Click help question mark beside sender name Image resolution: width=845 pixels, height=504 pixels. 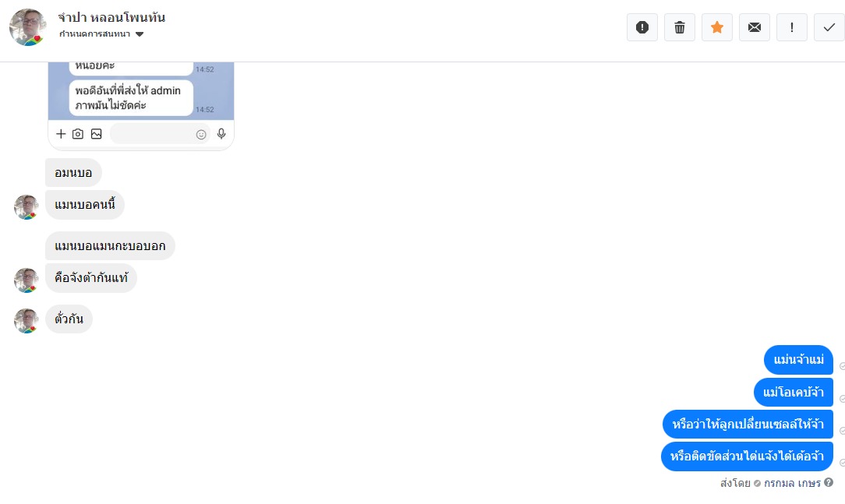[x=829, y=482]
